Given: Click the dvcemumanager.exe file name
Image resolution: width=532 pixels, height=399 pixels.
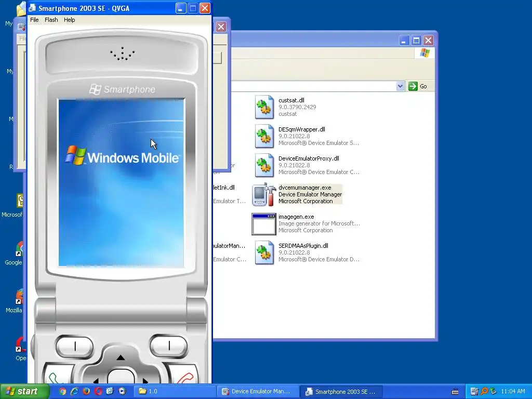Looking at the screenshot, I should 304,188.
